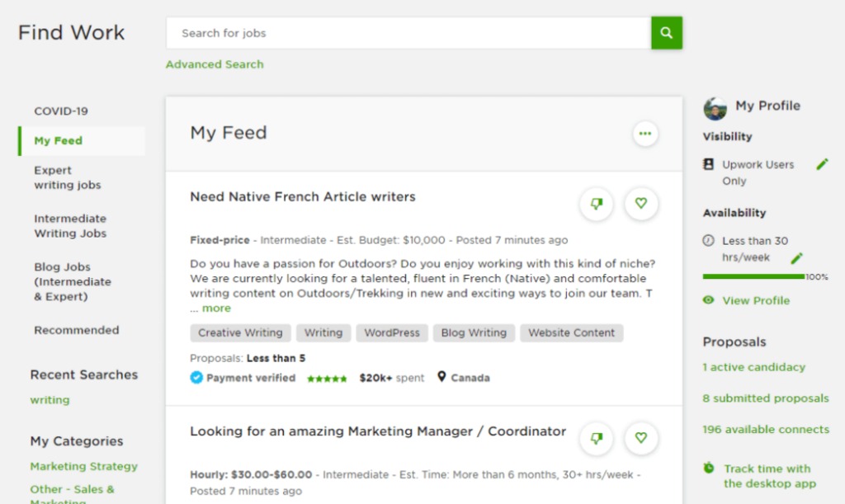The height and width of the screenshot is (504, 845).
Task: Edit Visibility using the pencil icon
Action: (822, 164)
